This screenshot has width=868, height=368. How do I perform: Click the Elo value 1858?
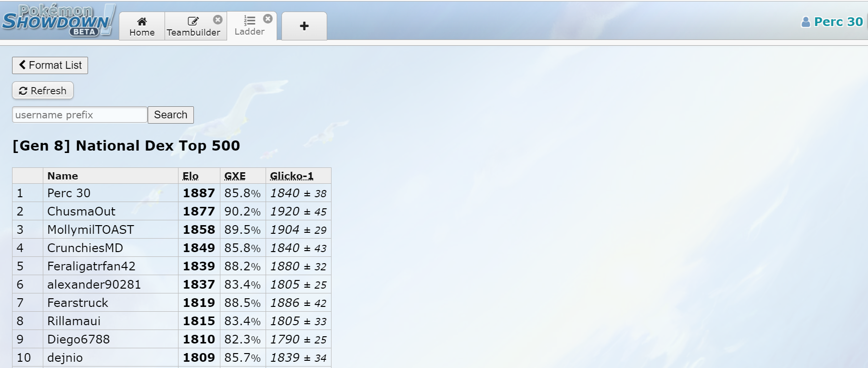click(x=199, y=230)
